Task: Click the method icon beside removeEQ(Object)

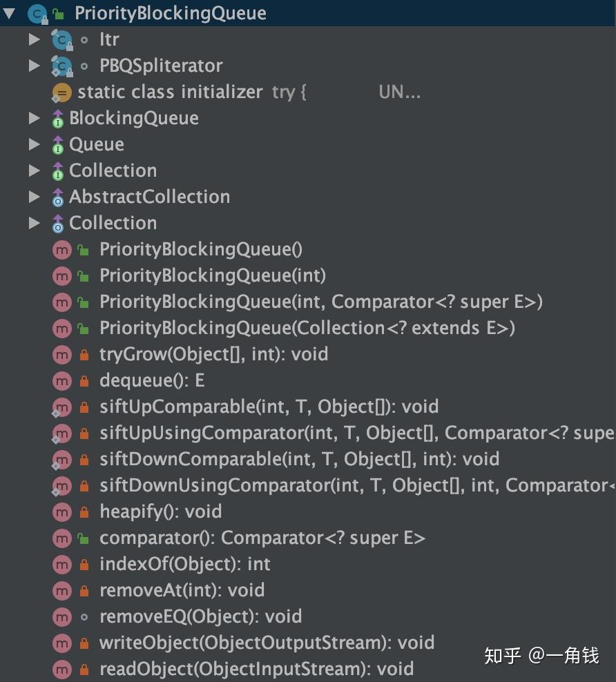Action: click(x=62, y=617)
